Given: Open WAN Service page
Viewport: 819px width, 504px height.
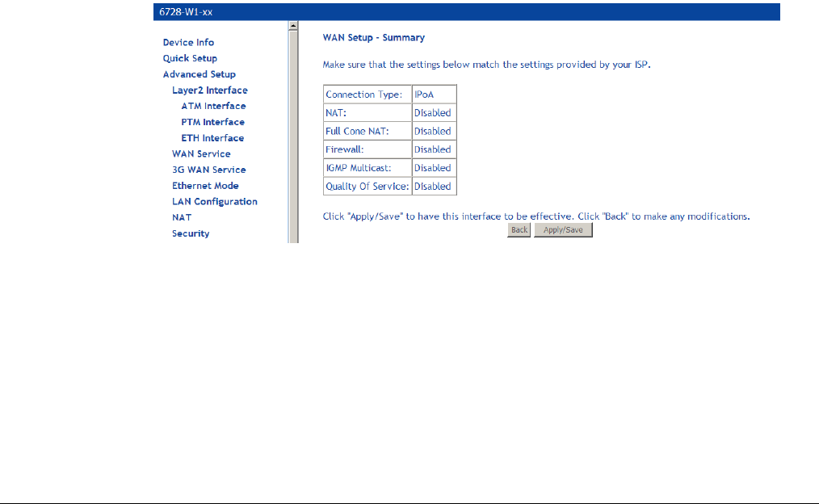Looking at the screenshot, I should pyautogui.click(x=201, y=154).
